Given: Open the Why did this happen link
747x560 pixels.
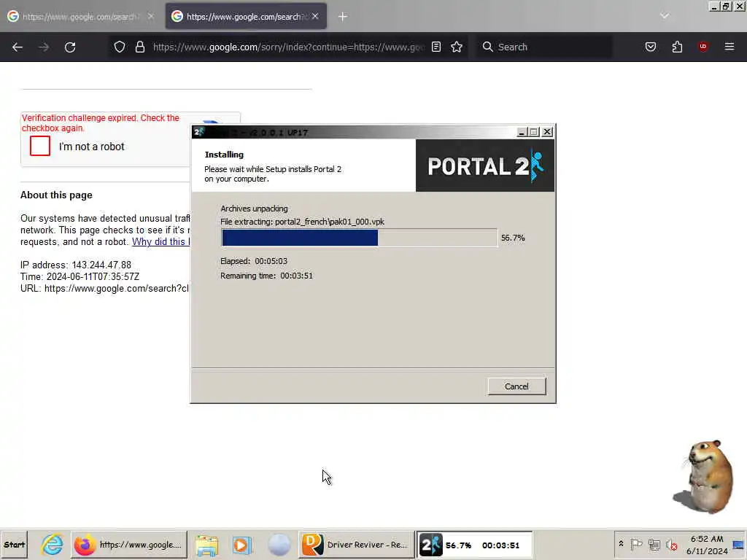Looking at the screenshot, I should 161,241.
